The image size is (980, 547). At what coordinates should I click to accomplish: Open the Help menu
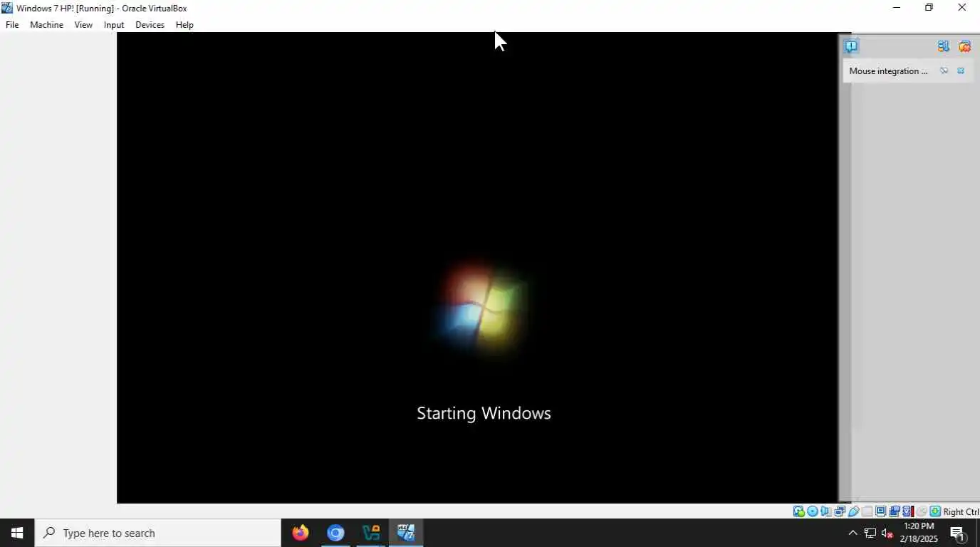click(184, 24)
